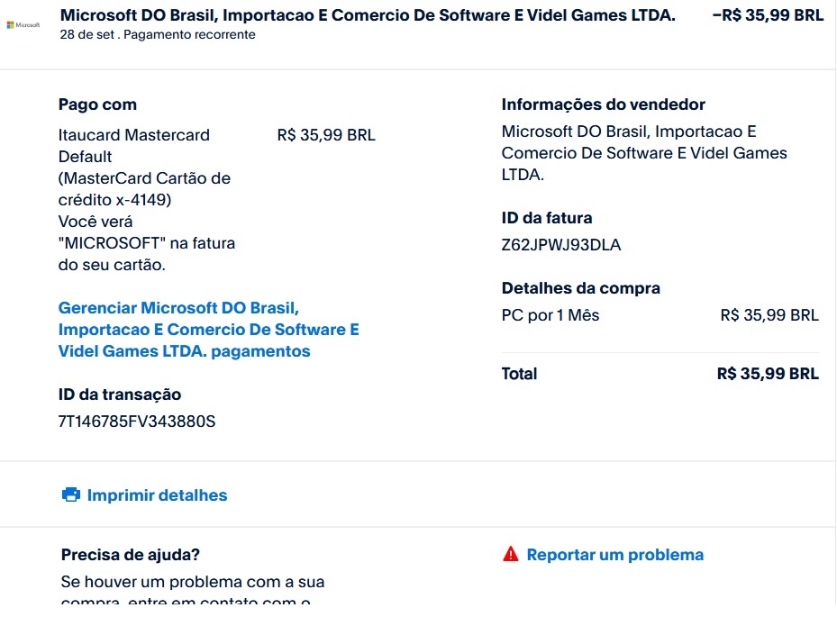Viewport: 837px width, 644px height.
Task: Open the Gerenciar Microsoft DO Brasil pagamentos link
Action: [x=208, y=330]
